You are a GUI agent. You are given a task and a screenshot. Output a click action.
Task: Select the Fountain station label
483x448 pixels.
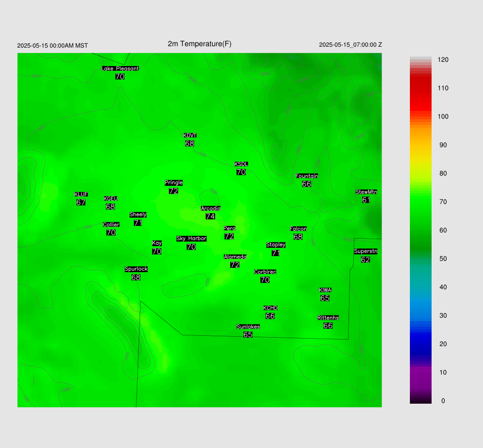(307, 176)
